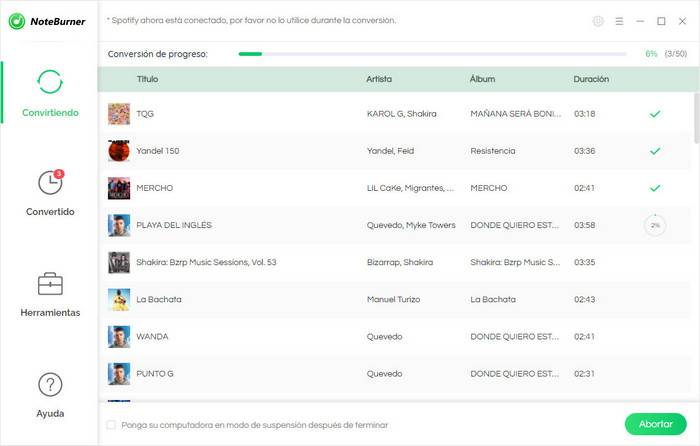Click artist Quevedo, Myke Towers
The width and height of the screenshot is (700, 446).
411,225
